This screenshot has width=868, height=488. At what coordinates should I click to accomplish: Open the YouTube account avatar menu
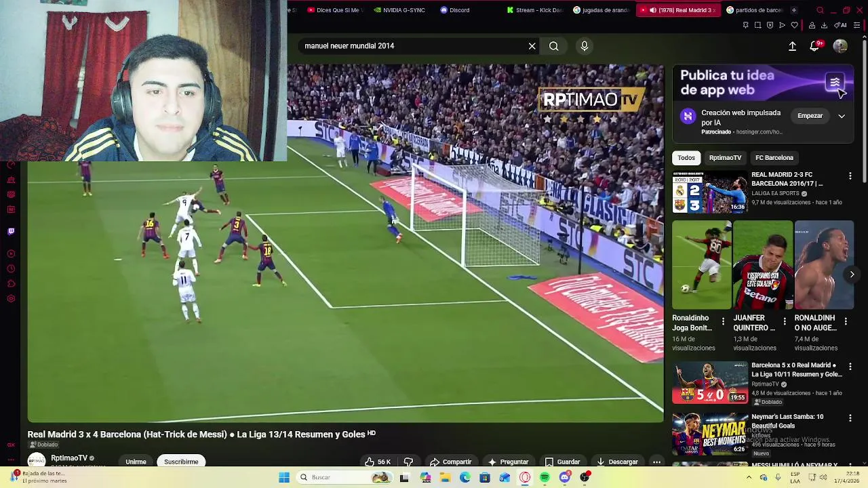click(840, 46)
